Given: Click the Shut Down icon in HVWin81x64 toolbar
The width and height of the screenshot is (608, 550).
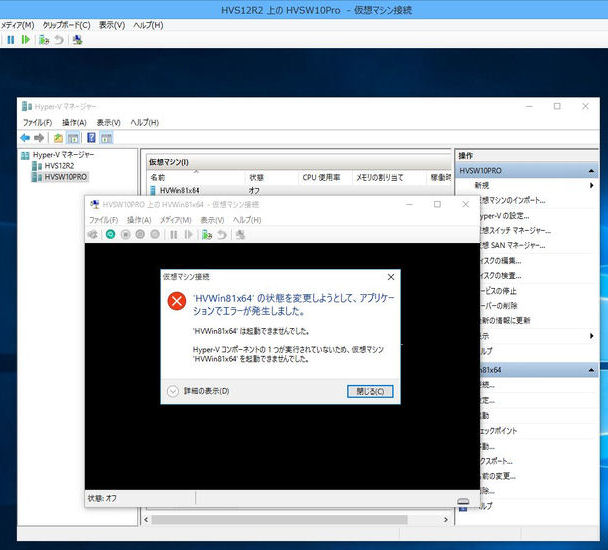Looking at the screenshot, I should pyautogui.click(x=140, y=234).
